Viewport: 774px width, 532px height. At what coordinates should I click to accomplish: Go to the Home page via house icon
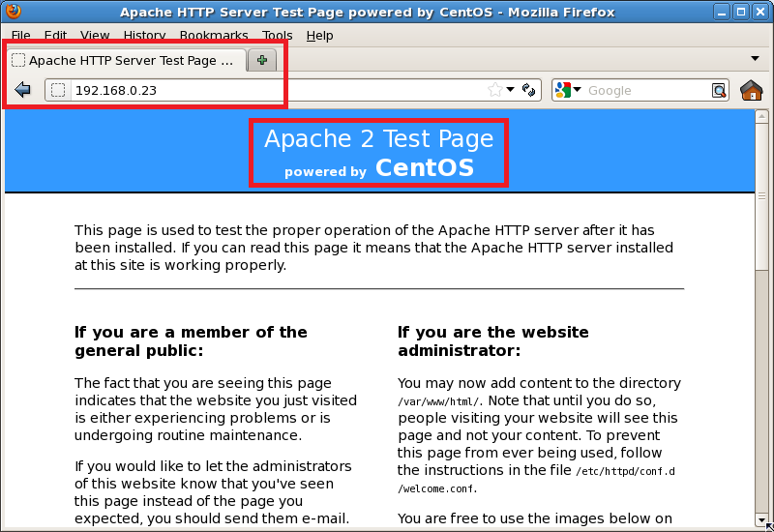tap(752, 90)
